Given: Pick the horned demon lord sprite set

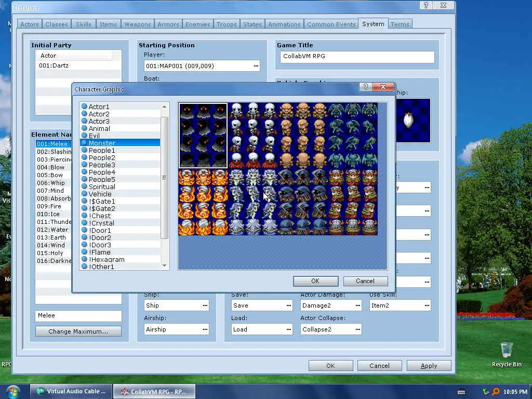Looking at the screenshot, I should 353,202.
